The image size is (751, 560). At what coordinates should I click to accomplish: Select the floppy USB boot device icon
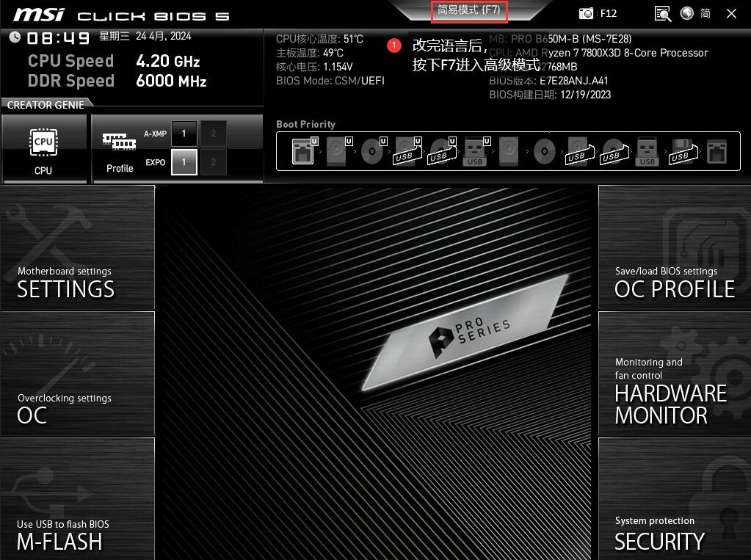(681, 151)
